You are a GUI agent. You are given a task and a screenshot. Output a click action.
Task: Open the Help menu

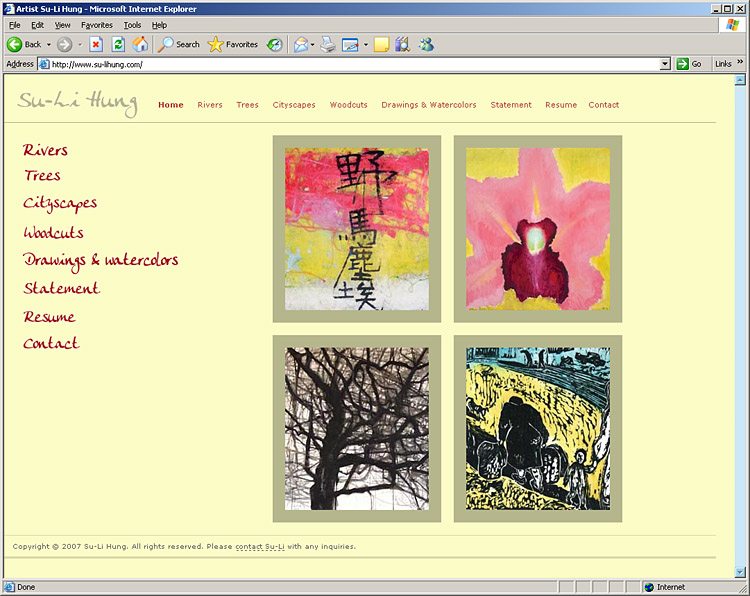coord(159,25)
